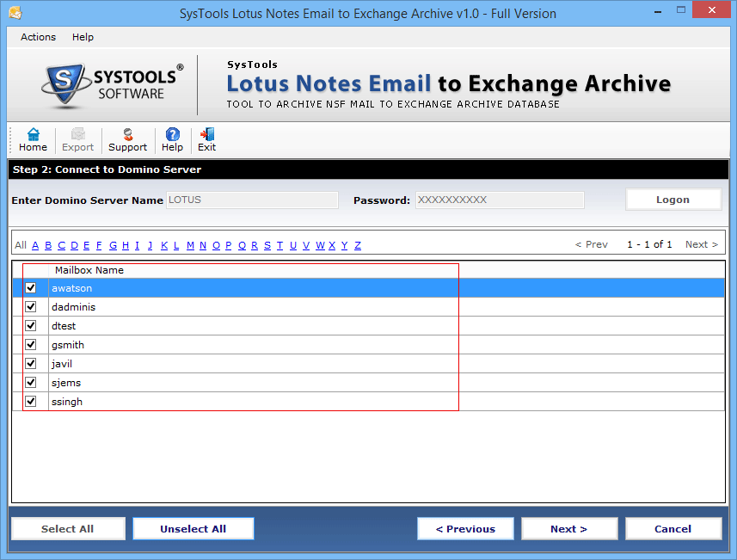Click the Select All button
737x560 pixels.
(68, 528)
